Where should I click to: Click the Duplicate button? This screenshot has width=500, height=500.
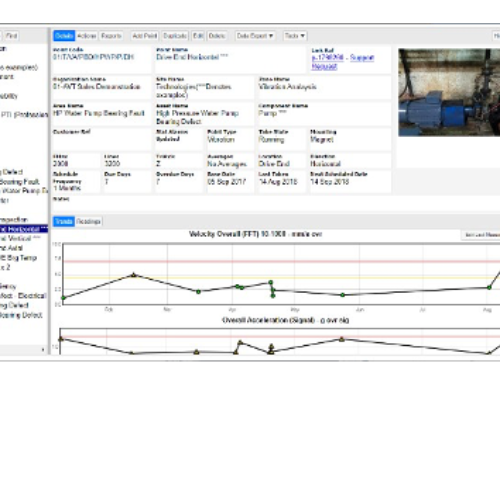point(175,36)
